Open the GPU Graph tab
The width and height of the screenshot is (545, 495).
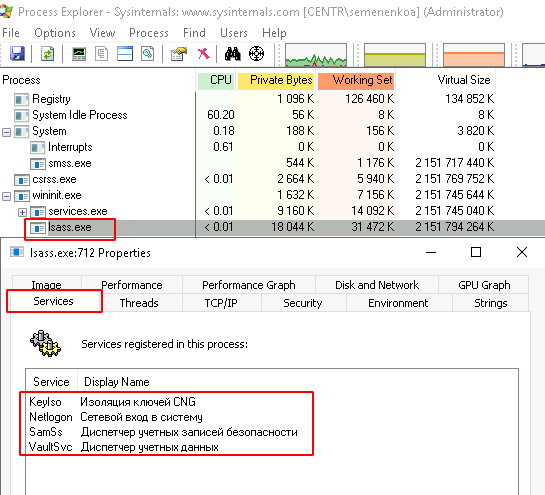tap(484, 285)
